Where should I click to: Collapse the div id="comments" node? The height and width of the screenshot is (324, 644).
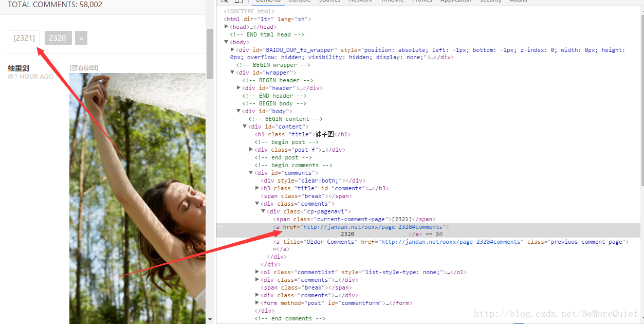(251, 173)
